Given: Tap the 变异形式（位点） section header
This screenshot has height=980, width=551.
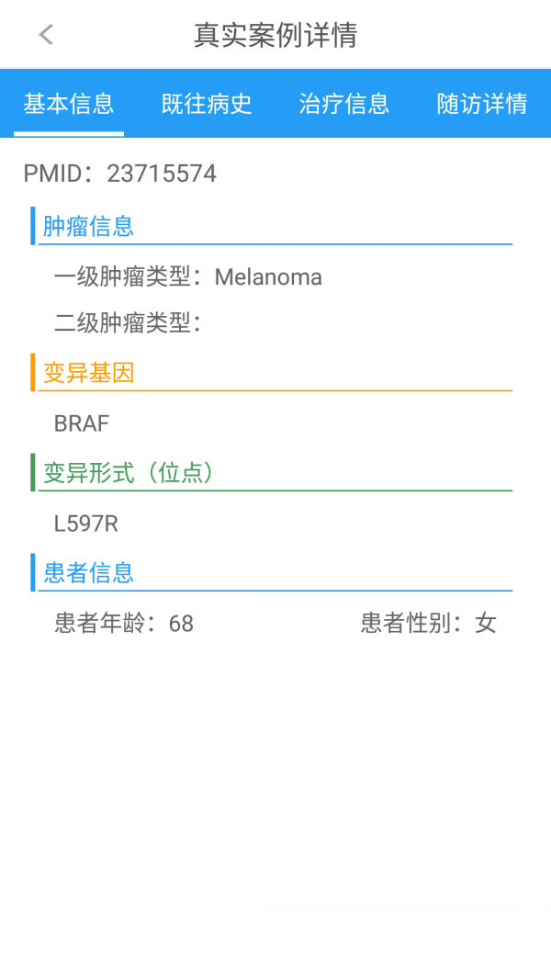Looking at the screenshot, I should pyautogui.click(x=129, y=473).
